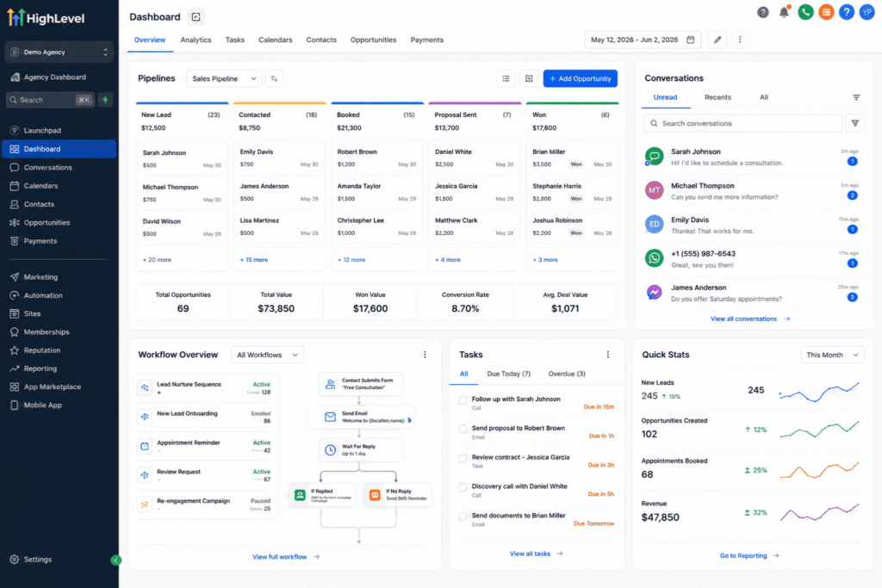Open the All Workflows dropdown
882x588 pixels.
pos(267,355)
